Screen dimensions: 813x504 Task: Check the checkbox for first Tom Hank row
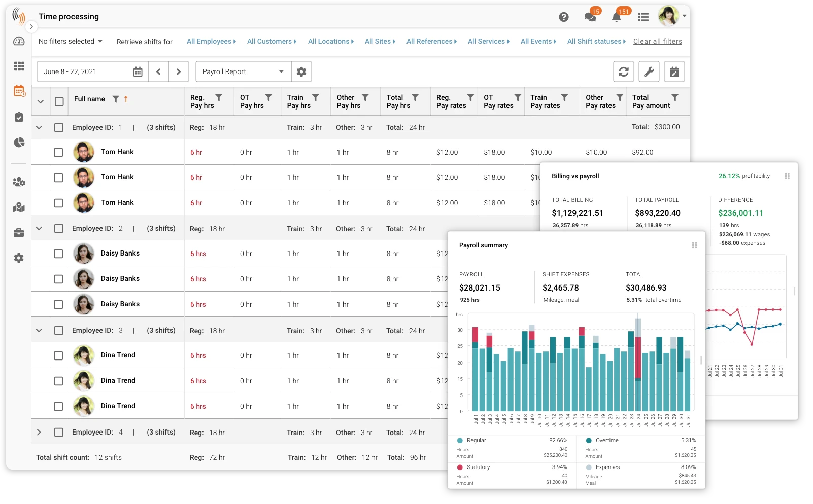click(x=59, y=152)
